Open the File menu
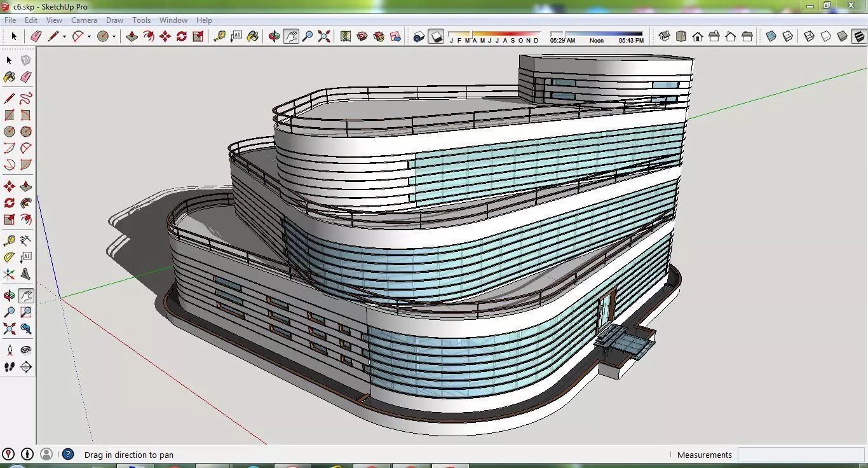Viewport: 868px width, 468px height. point(10,20)
